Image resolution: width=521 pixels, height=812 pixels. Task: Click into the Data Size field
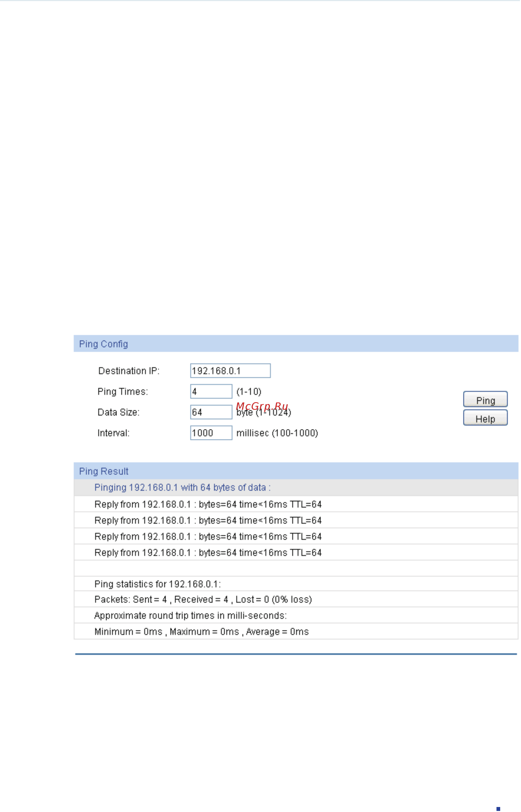[x=211, y=412]
